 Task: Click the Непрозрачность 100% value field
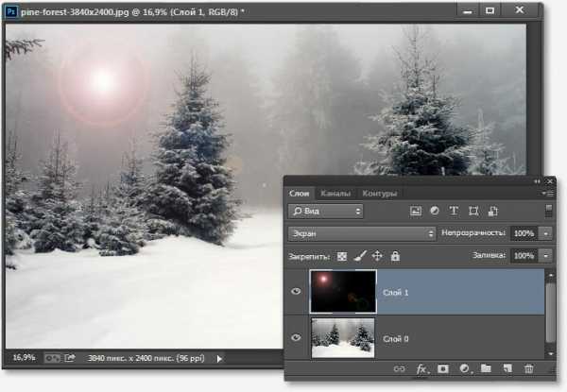pos(524,233)
